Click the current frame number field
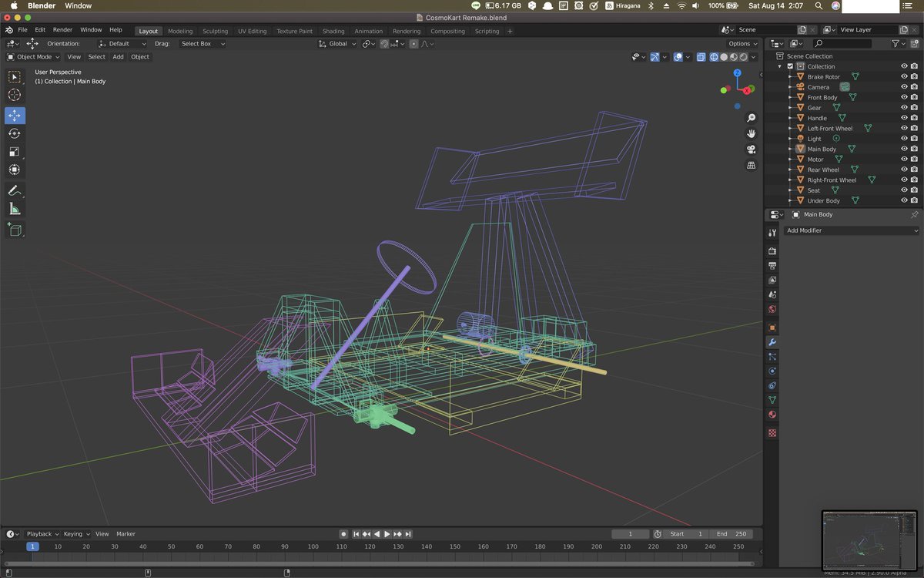This screenshot has width=924, height=578. (x=630, y=534)
